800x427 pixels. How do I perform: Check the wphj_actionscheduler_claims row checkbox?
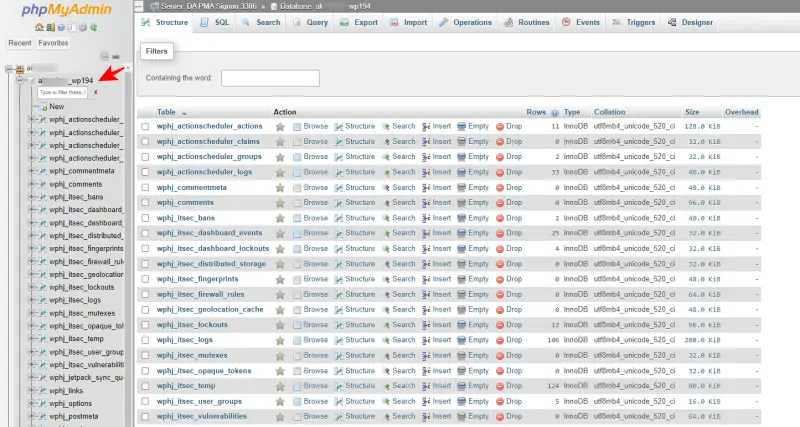[146, 142]
